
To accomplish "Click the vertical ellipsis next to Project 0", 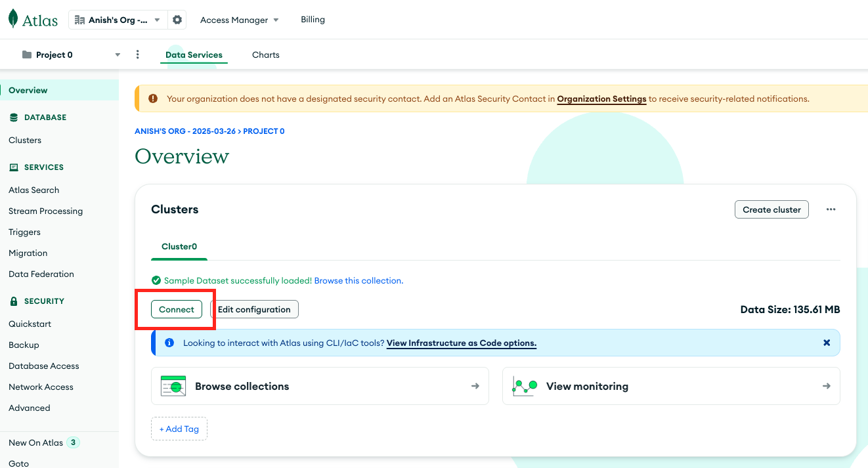I will click(x=137, y=54).
